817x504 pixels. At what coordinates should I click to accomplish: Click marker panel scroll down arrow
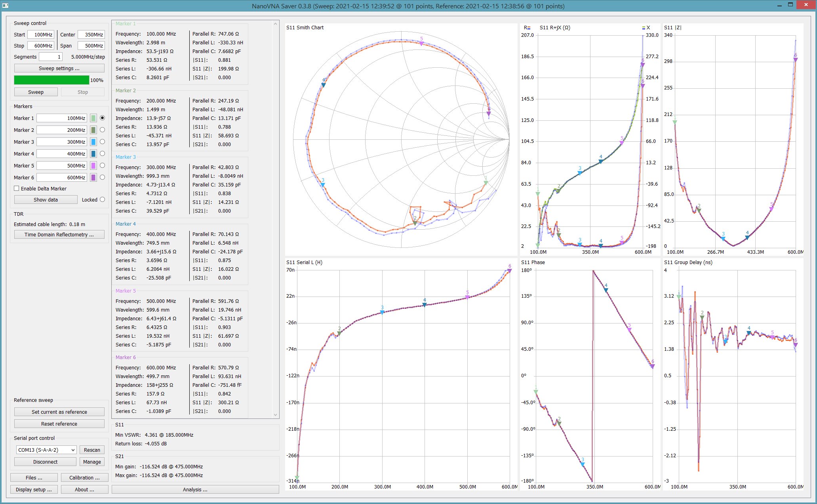point(276,415)
